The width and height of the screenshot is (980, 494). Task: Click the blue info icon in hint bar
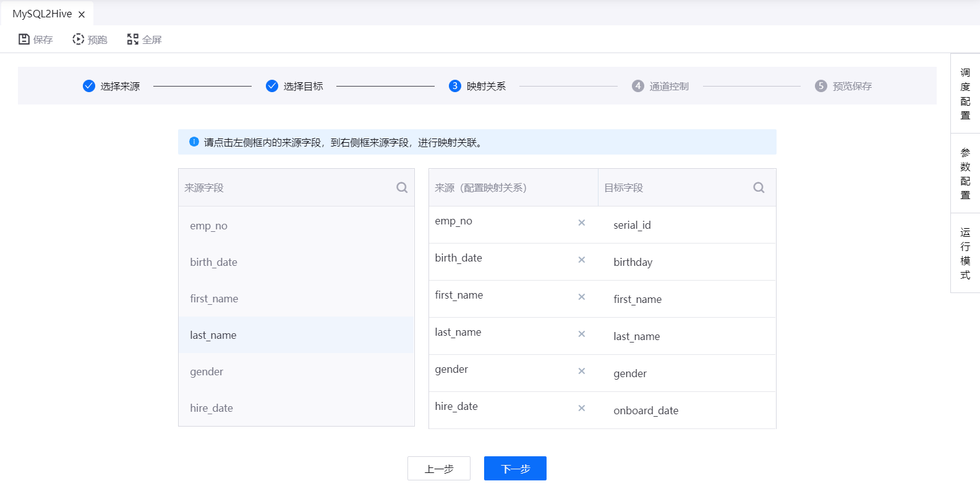pyautogui.click(x=194, y=142)
